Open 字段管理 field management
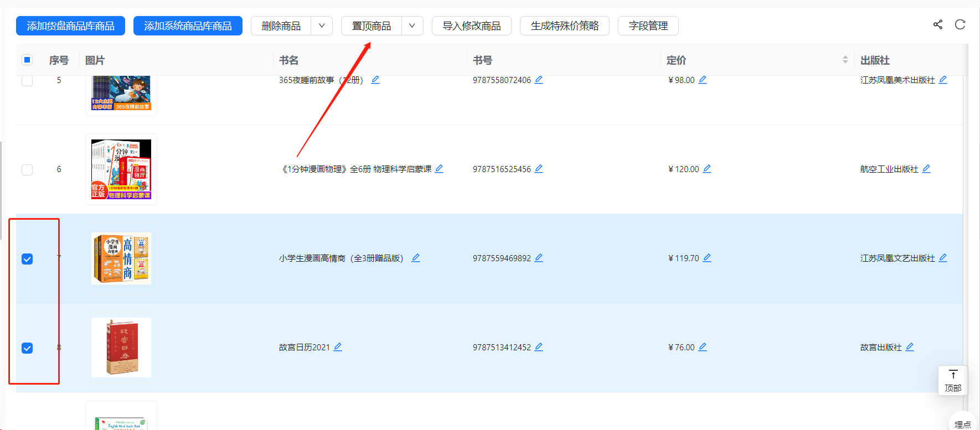The width and height of the screenshot is (980, 430). pos(648,25)
